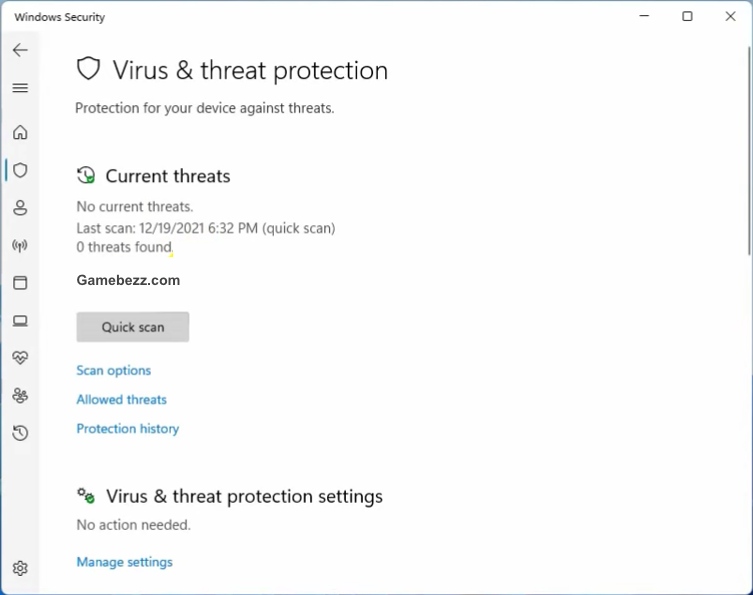Open the hamburger navigation menu
This screenshot has height=595, width=753.
point(20,88)
